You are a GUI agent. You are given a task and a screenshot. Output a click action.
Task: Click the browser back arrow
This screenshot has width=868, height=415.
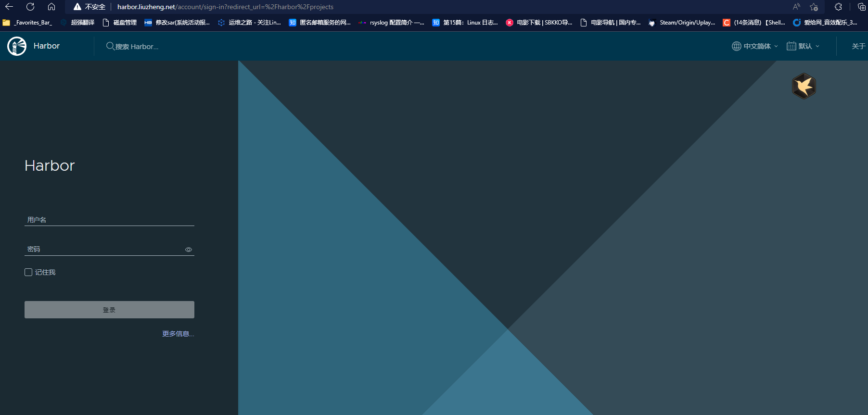9,7
